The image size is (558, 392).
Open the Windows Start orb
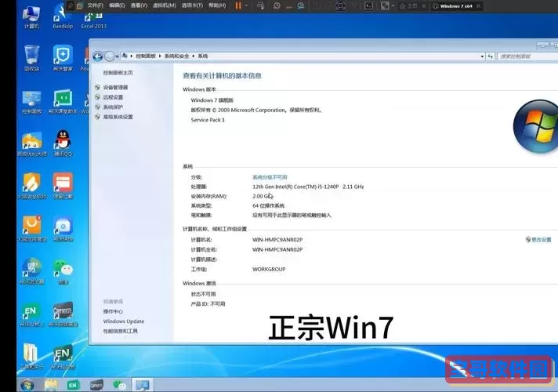[27, 384]
